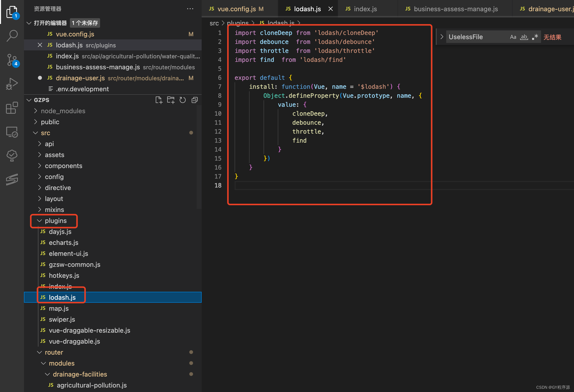Image resolution: width=574 pixels, height=392 pixels.
Task: Click the Search icon in activity bar
Action: tap(12, 36)
